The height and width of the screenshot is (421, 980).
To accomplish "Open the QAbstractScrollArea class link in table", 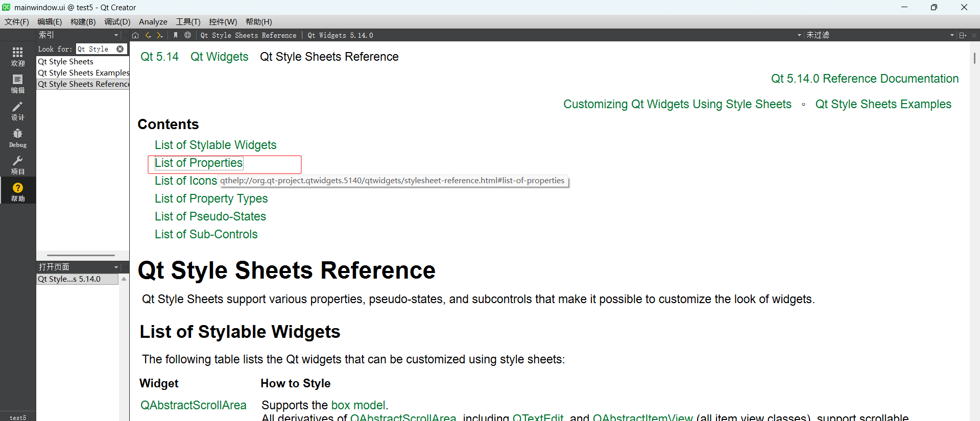I will (194, 405).
